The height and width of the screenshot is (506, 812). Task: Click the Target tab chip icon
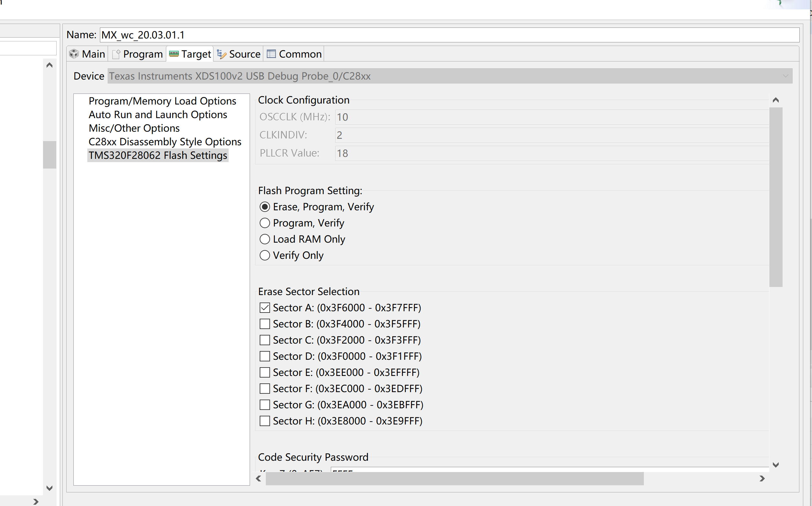point(174,54)
